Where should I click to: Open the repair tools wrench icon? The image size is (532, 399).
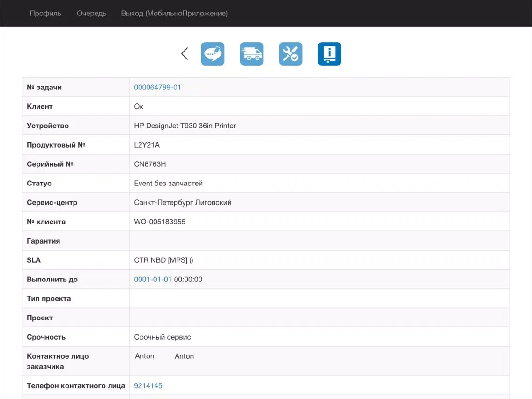tap(290, 53)
